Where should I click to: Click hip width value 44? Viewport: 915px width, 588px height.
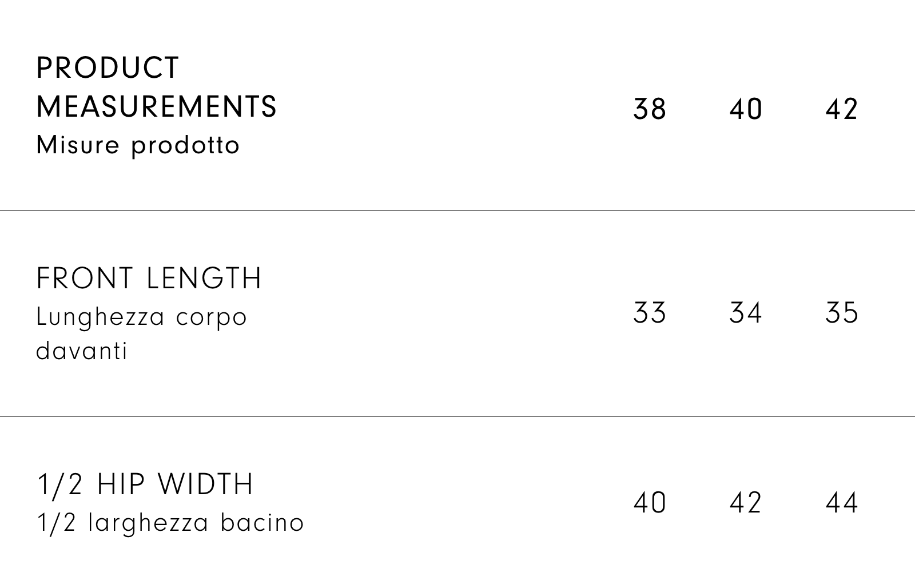click(x=842, y=503)
